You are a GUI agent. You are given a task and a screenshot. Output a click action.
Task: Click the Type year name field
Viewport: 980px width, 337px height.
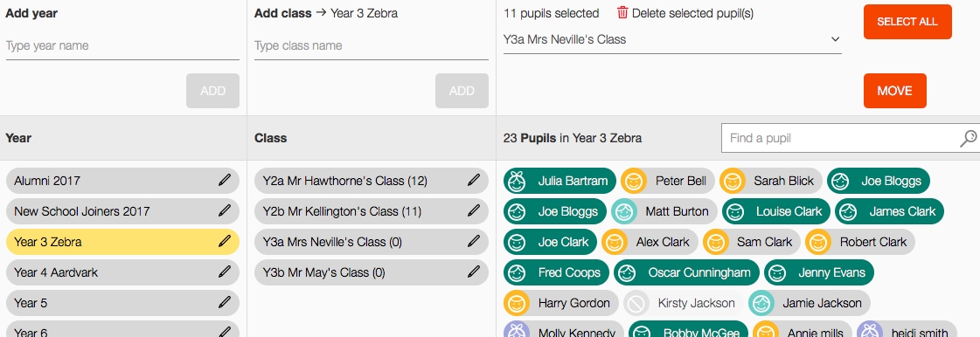122,46
